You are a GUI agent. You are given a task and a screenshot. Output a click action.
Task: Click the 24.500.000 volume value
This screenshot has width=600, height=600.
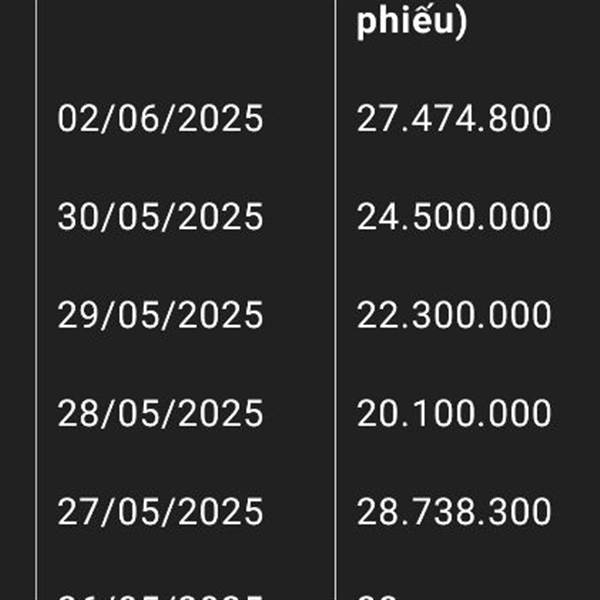(454, 217)
